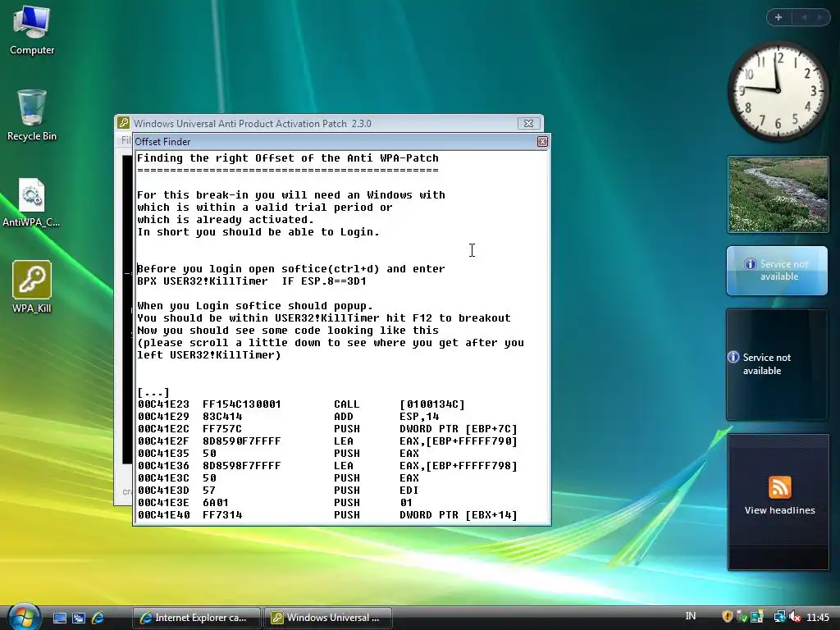Click Switch between windows quick launch icon

[79, 618]
